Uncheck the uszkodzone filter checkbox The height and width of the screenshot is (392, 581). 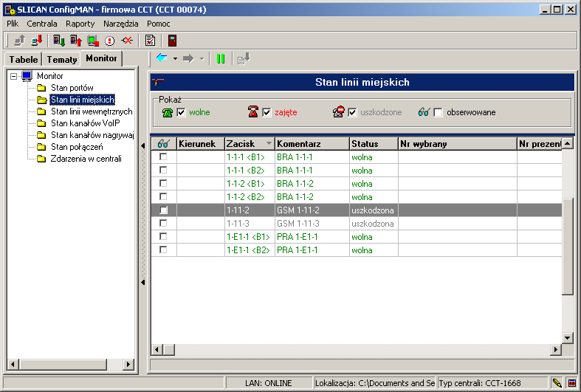[x=352, y=112]
